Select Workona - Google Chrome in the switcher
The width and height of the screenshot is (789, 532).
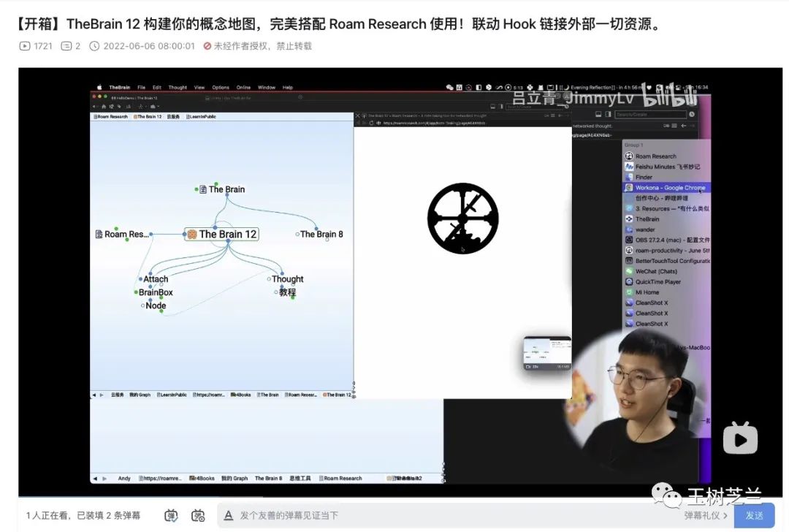(667, 188)
